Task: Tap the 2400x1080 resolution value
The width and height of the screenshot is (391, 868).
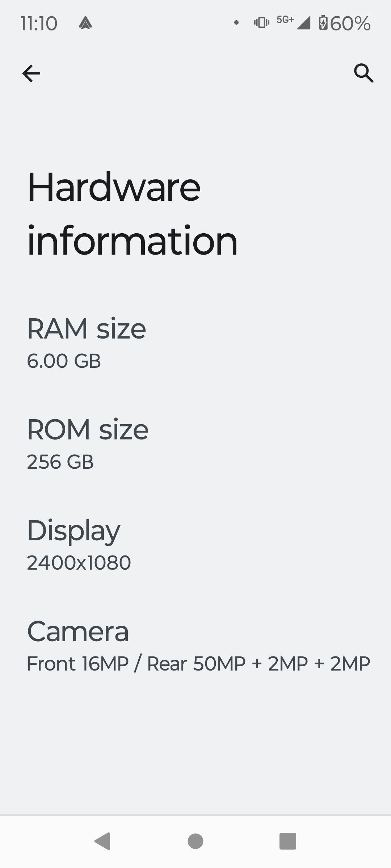Action: pyautogui.click(x=79, y=563)
